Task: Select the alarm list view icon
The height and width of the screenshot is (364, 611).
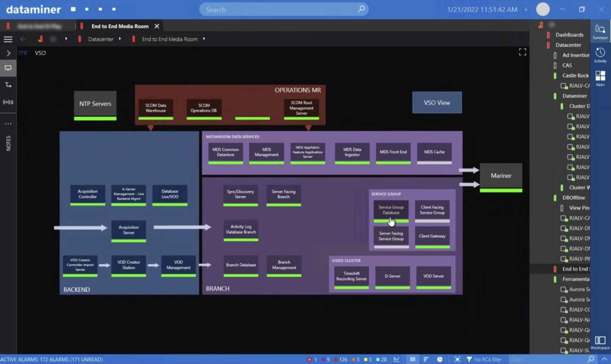Action: point(413,359)
